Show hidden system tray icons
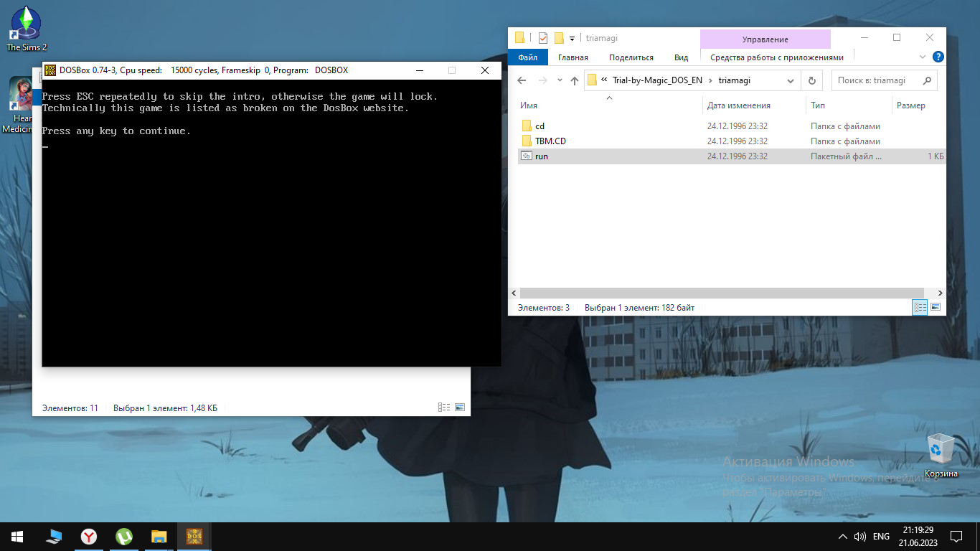The image size is (980, 551). click(842, 537)
